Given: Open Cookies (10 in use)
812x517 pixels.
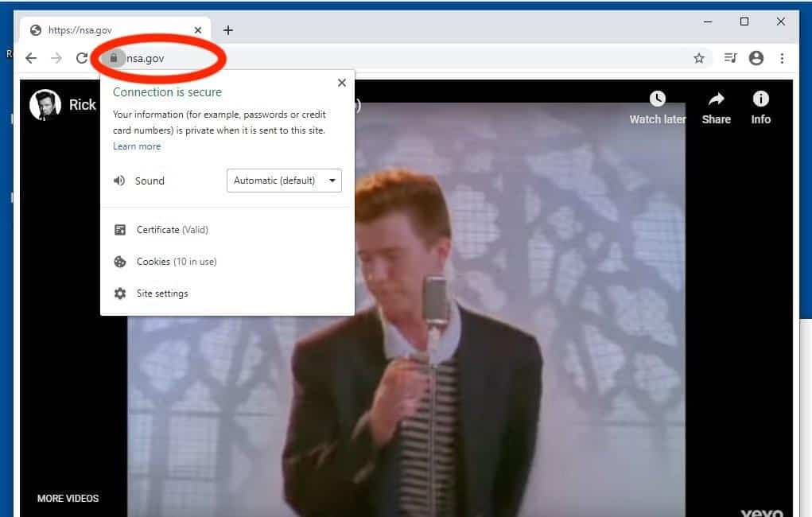Looking at the screenshot, I should pos(177,262).
